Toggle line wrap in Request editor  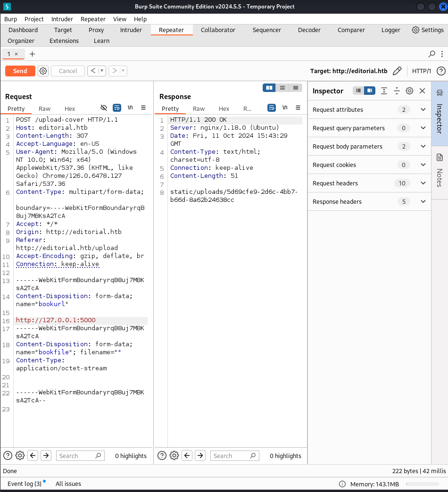point(116,108)
